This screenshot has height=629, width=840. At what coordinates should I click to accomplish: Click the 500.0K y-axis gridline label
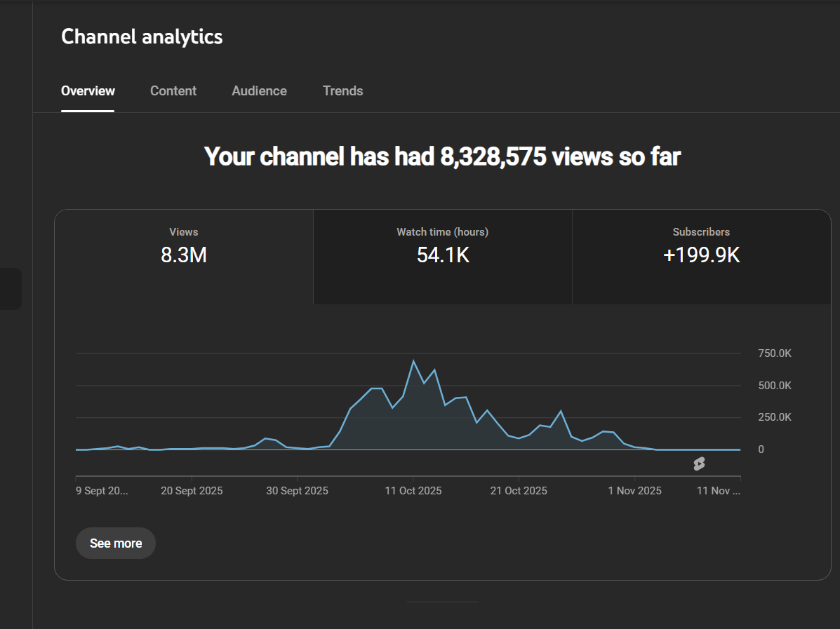point(774,386)
